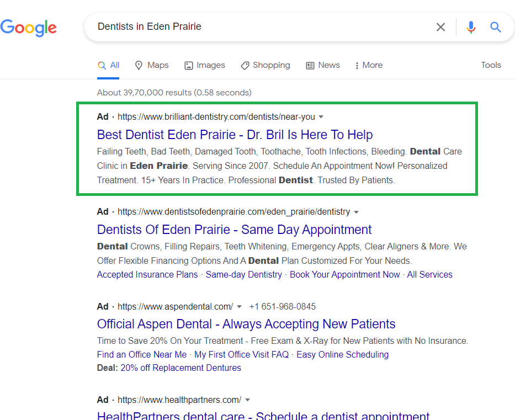Open Easy Online Scheduling sitelink

tap(343, 355)
